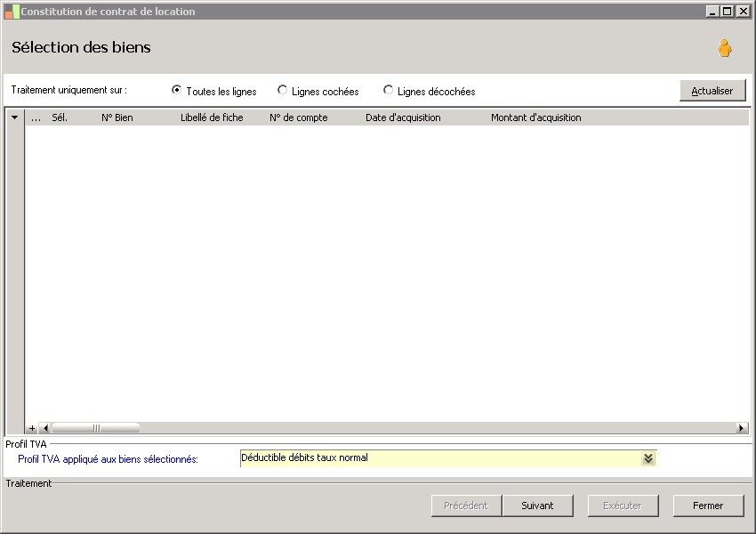The width and height of the screenshot is (756, 534).
Task: Click the Exécuter button
Action: click(623, 506)
